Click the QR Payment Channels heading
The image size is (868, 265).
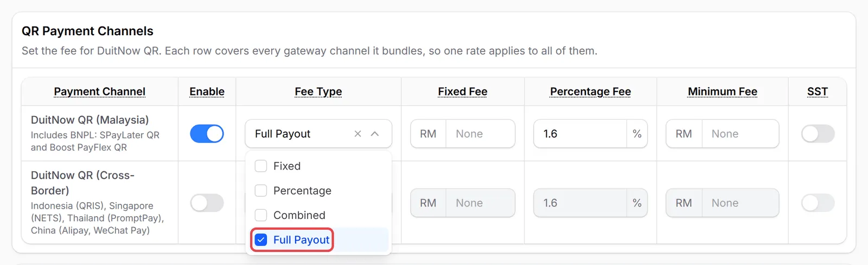87,31
